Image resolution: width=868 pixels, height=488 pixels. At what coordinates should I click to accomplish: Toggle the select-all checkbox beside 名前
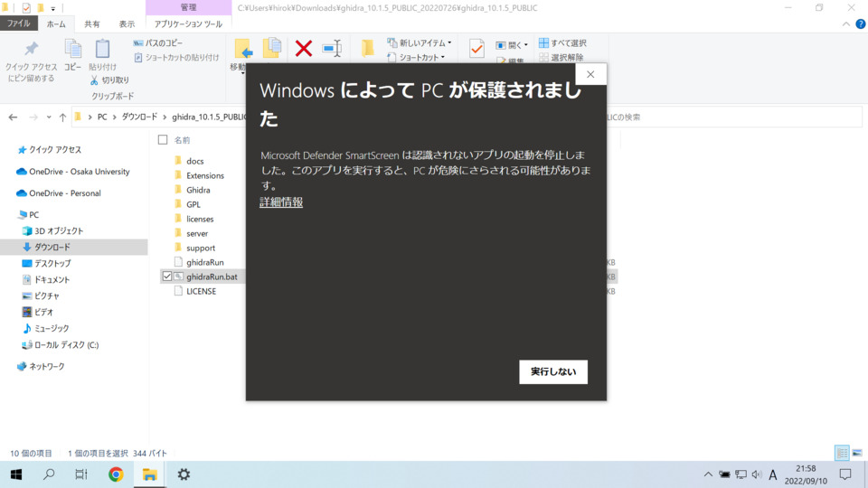[x=163, y=140]
